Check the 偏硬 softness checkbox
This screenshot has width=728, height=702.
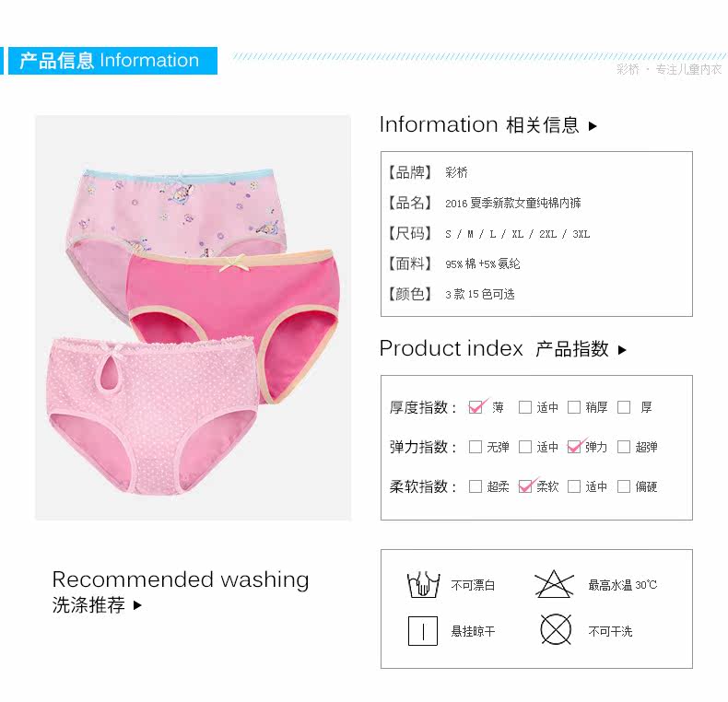[x=624, y=486]
